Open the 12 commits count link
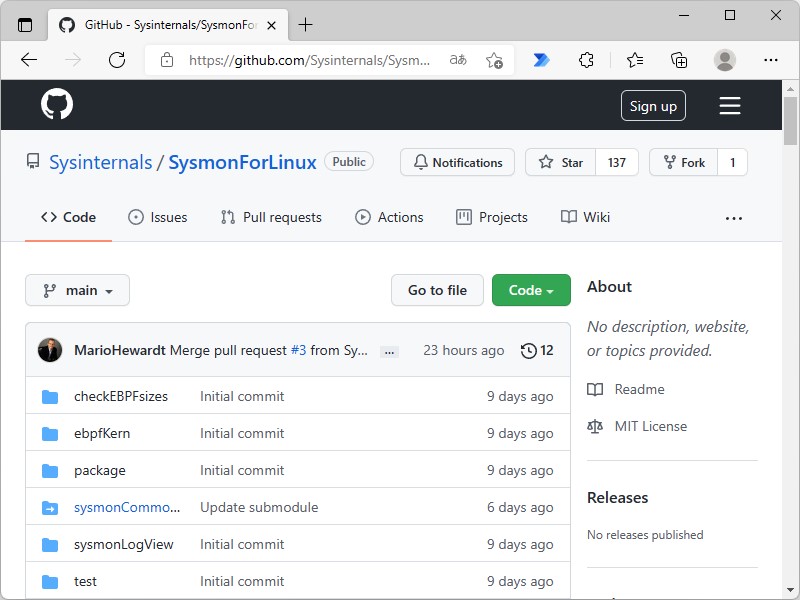800x600 pixels. pos(546,351)
